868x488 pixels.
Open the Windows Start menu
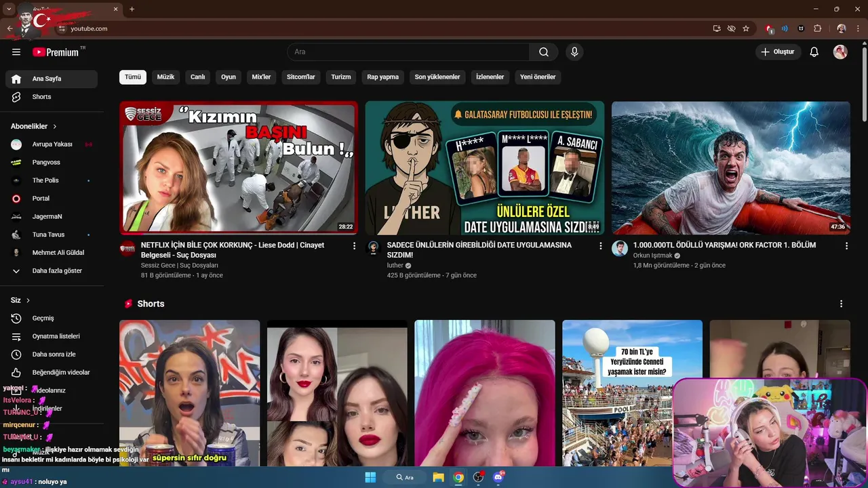[x=370, y=477]
